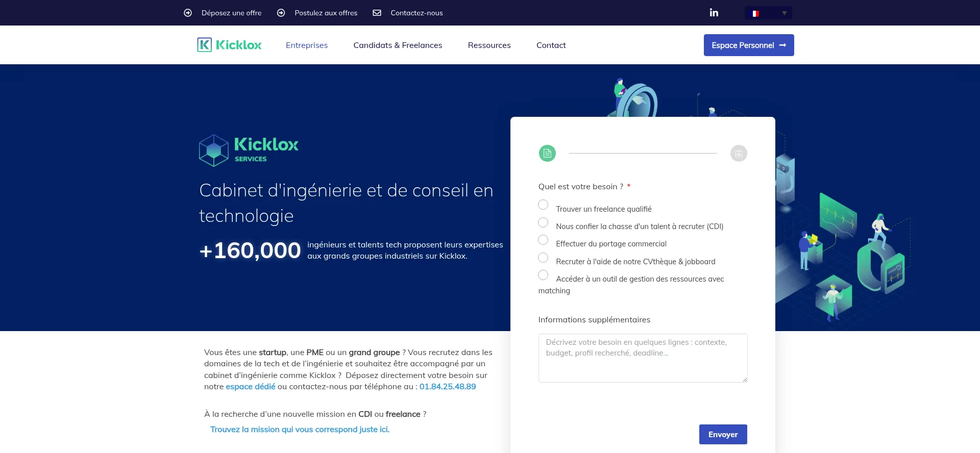The height and width of the screenshot is (453, 980).
Task: Click the '+160,000' figure text
Action: point(250,250)
